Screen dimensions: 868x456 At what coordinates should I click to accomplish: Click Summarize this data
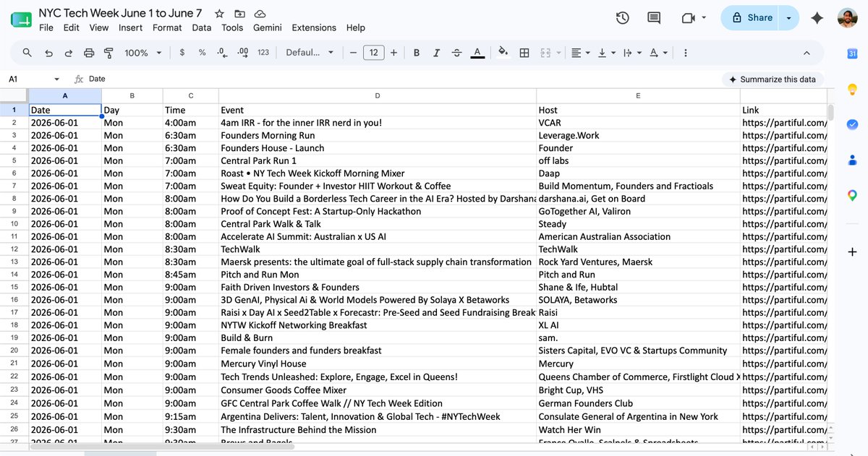(x=773, y=79)
